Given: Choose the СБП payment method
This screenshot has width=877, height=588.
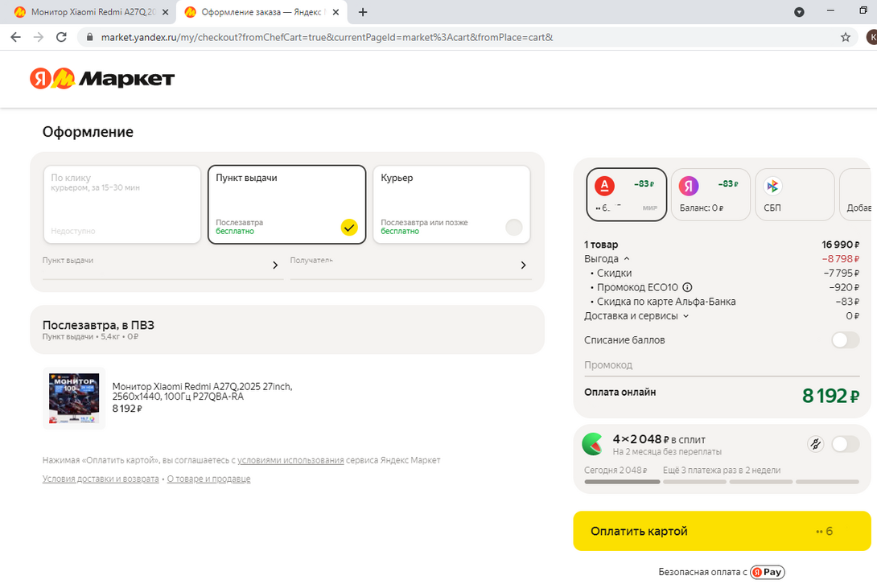Looking at the screenshot, I should coord(794,195).
